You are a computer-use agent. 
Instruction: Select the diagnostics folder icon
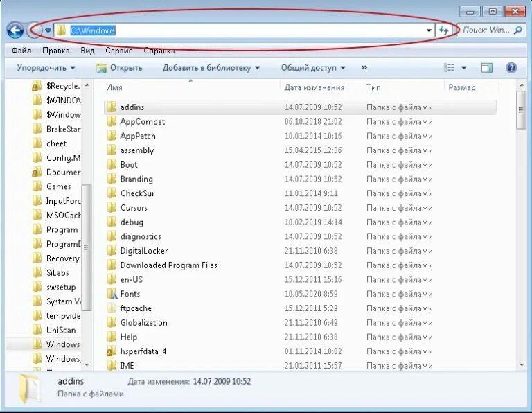tap(112, 236)
